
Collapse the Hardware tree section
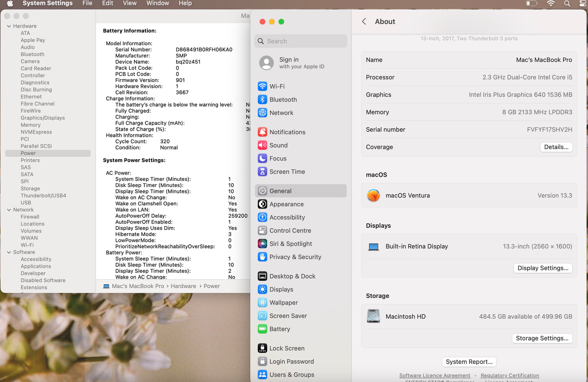pos(9,26)
